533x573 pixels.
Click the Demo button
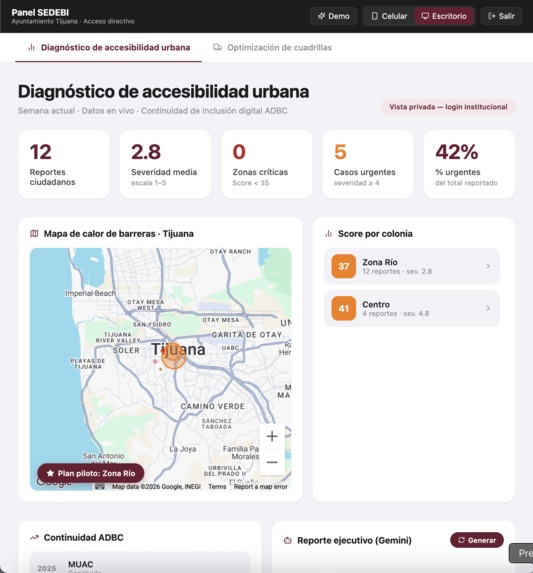[333, 16]
